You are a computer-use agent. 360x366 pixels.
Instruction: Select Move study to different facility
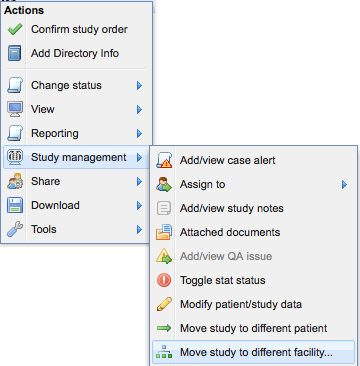[253, 352]
